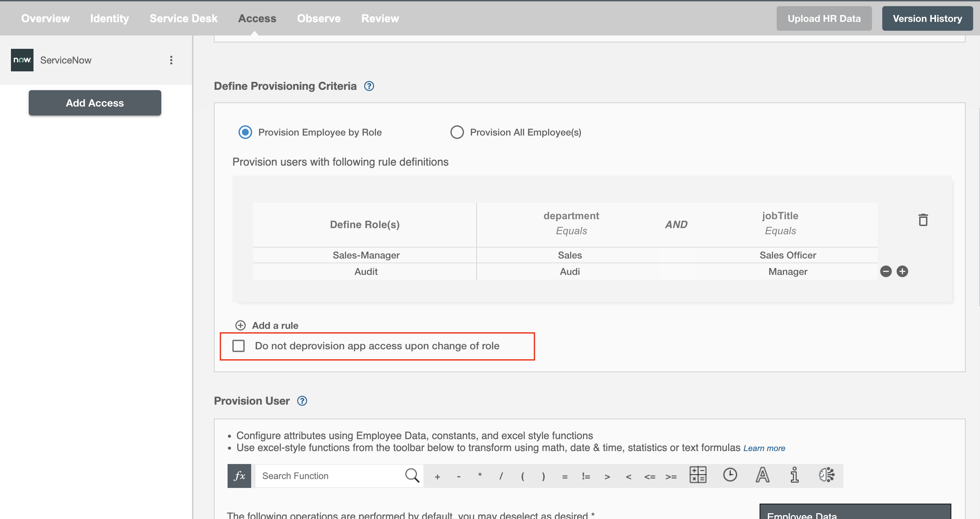Open help icon beside Provision User
Viewport: 980px width, 519px height.
coord(302,401)
